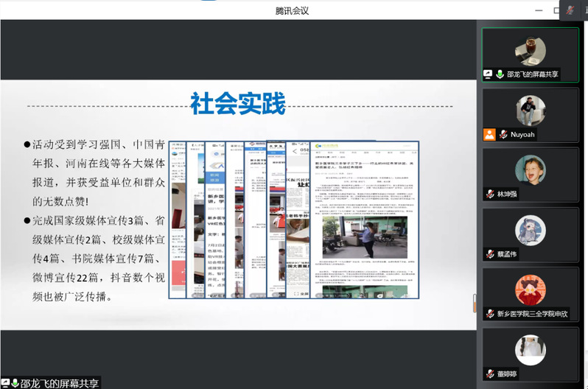588x389 pixels.
Task: Click the orange host badge on Nuyoah tile
Action: coord(489,134)
